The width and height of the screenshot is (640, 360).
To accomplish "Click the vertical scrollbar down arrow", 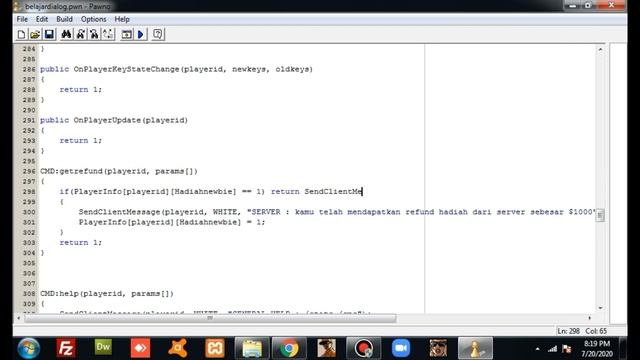I will tap(600, 308).
